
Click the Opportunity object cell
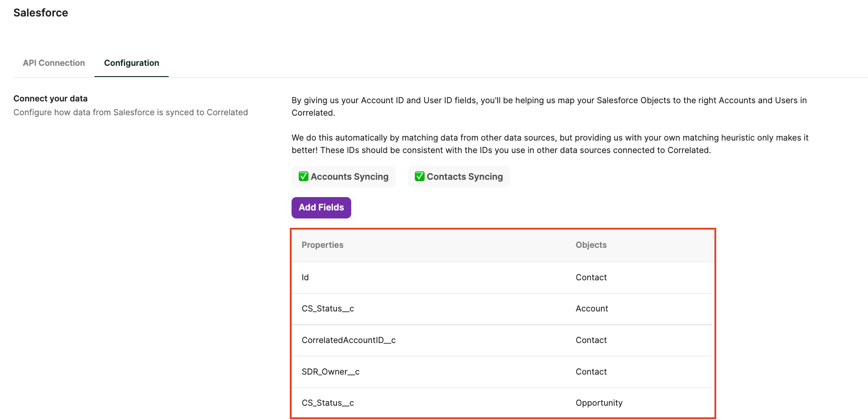(x=599, y=403)
